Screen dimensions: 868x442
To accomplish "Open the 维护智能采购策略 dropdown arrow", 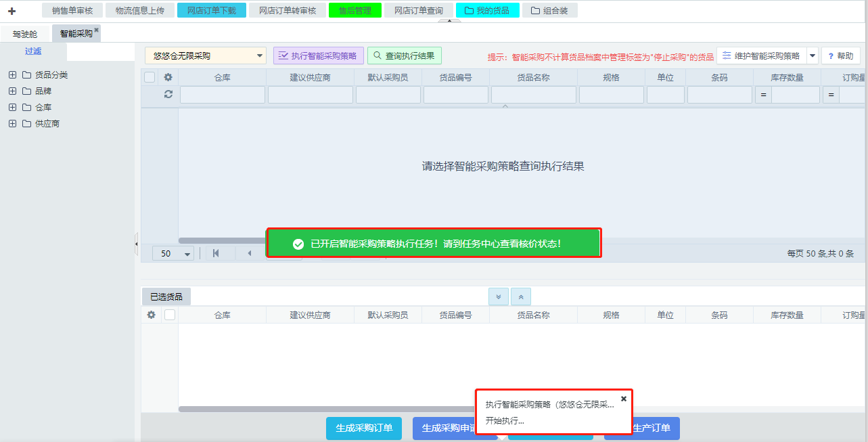I will [812, 56].
